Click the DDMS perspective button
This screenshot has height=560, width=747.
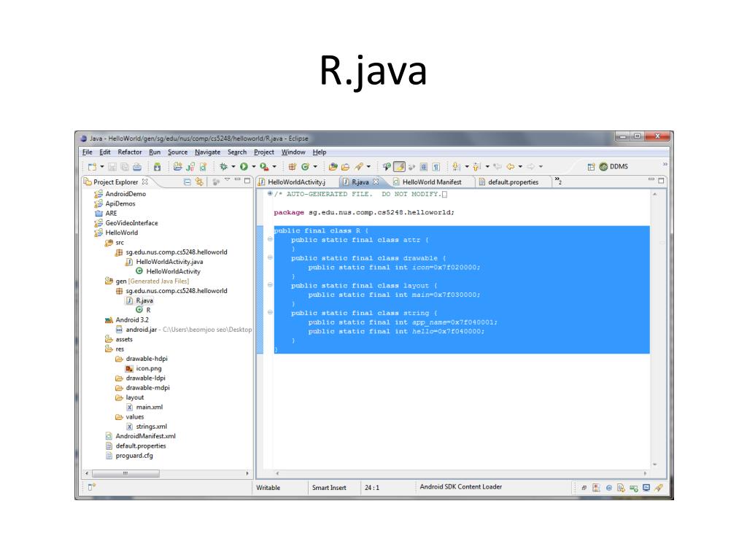click(613, 166)
